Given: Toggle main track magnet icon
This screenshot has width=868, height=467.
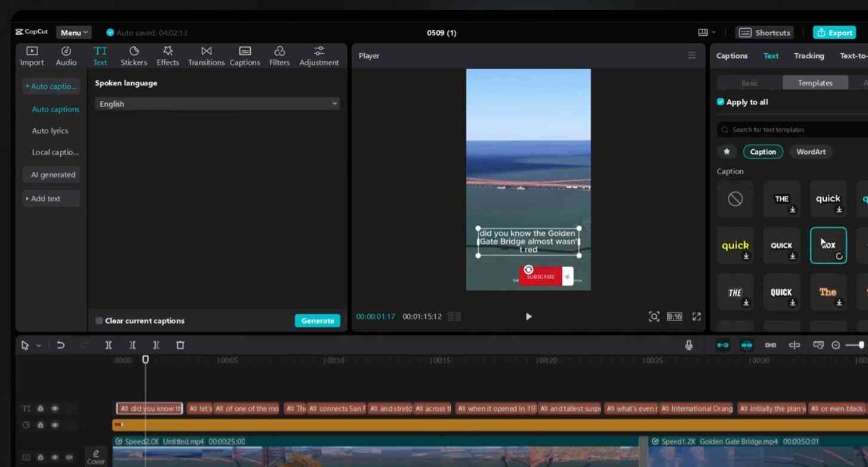Looking at the screenshot, I should pos(723,345).
